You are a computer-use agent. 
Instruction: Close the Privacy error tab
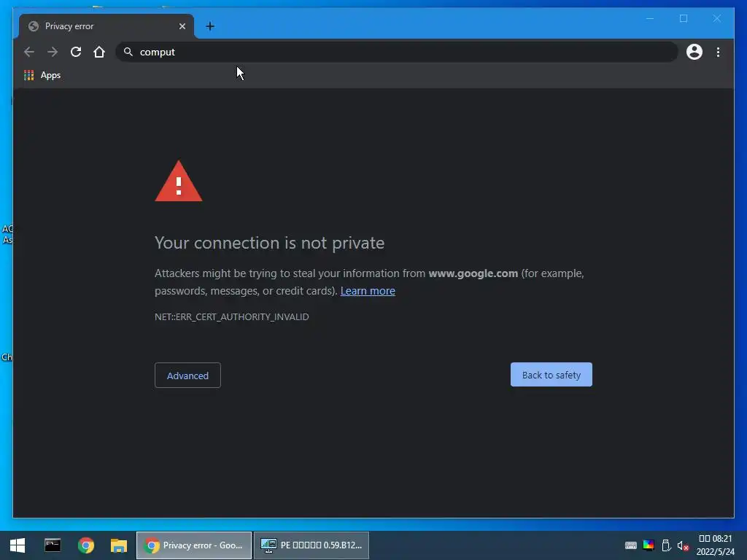tap(182, 26)
